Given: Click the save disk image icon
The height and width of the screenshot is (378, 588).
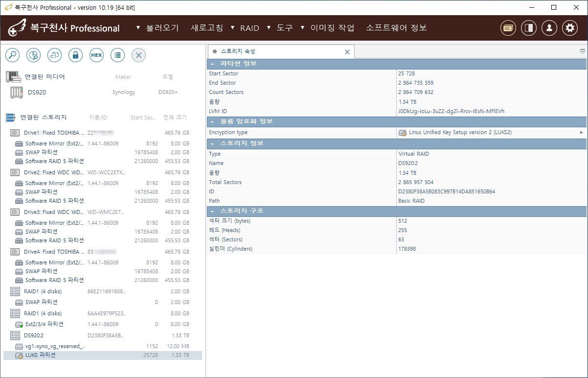Looking at the screenshot, I should 54,55.
